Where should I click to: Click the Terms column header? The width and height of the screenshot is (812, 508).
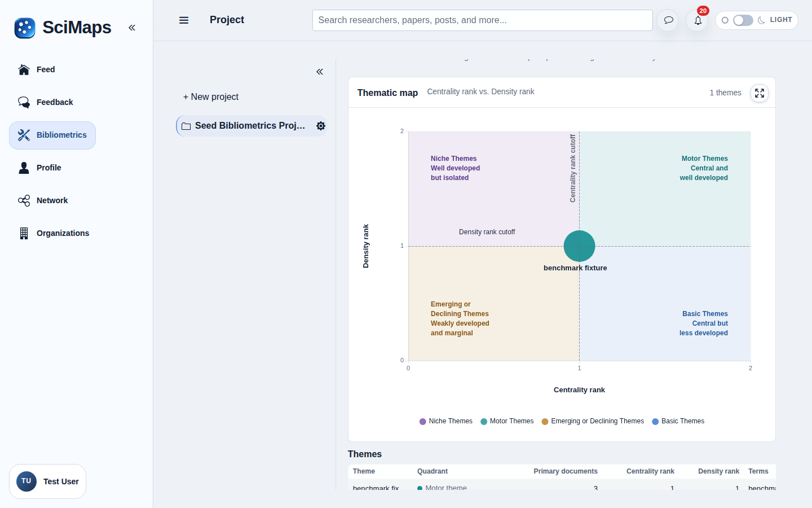[758, 471]
